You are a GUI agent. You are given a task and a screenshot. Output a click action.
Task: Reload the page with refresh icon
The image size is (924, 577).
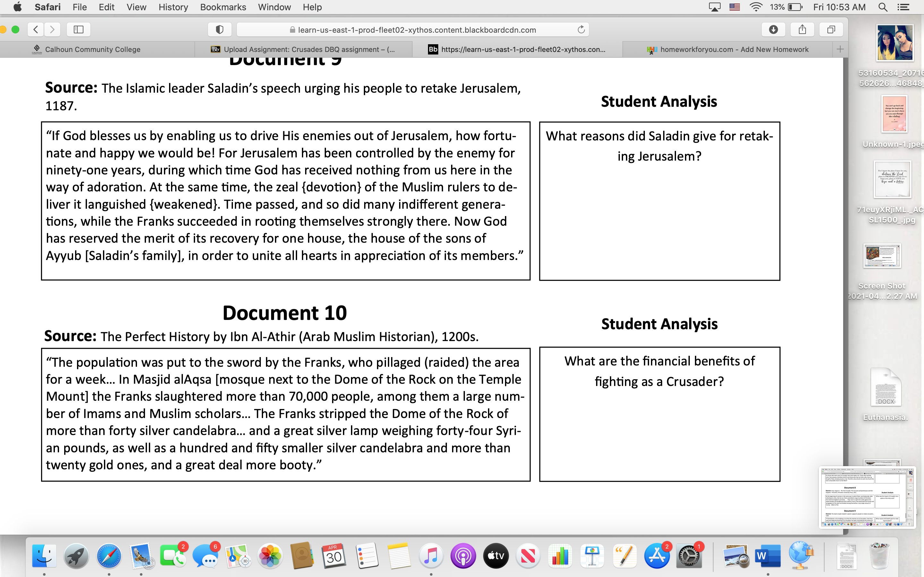581,29
